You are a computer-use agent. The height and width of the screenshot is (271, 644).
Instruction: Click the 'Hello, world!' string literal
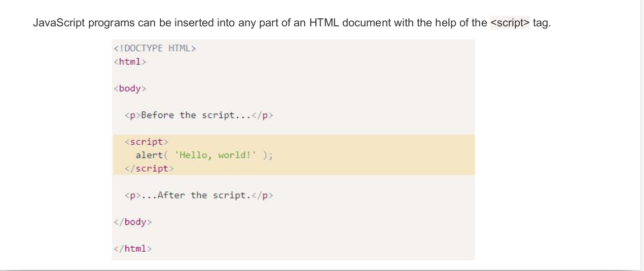[216, 155]
